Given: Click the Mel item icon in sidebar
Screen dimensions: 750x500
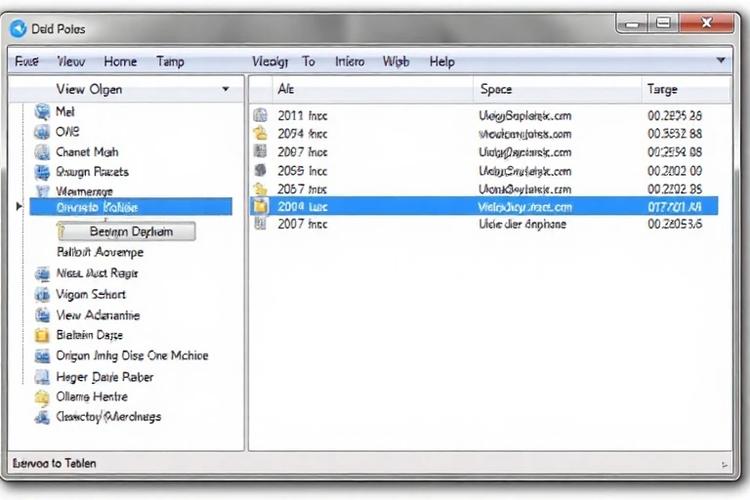Looking at the screenshot, I should click(42, 112).
